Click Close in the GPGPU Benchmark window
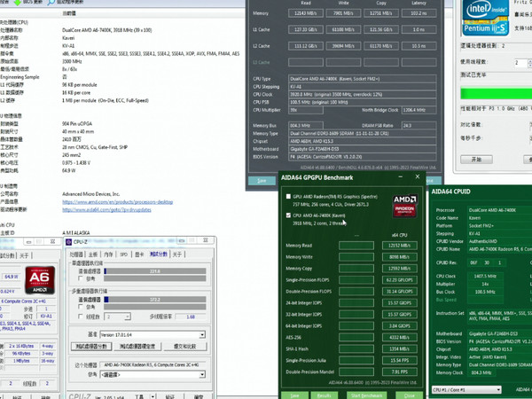Viewport: 532px width, 399px height. tap(409, 395)
